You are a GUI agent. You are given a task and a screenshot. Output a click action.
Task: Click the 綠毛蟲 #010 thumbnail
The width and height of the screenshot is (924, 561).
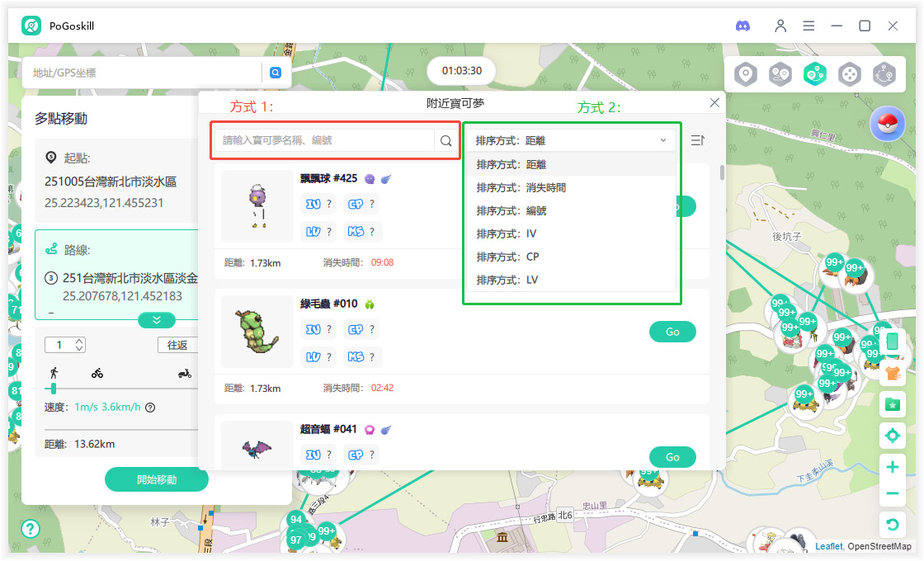pyautogui.click(x=257, y=332)
